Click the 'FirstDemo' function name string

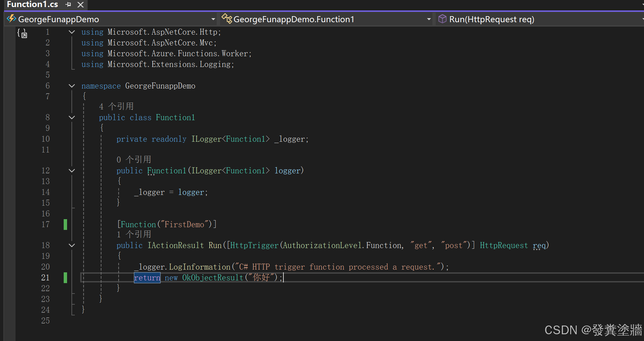pyautogui.click(x=184, y=225)
